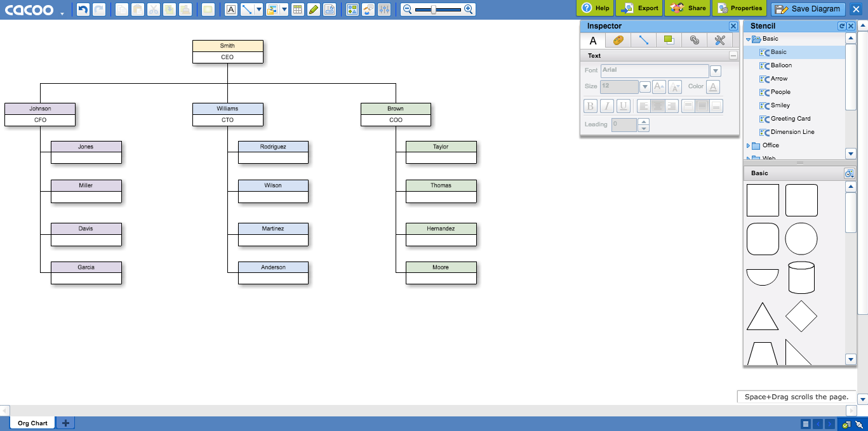
Task: Switch to the Inspector tools wrench tab
Action: coord(719,41)
